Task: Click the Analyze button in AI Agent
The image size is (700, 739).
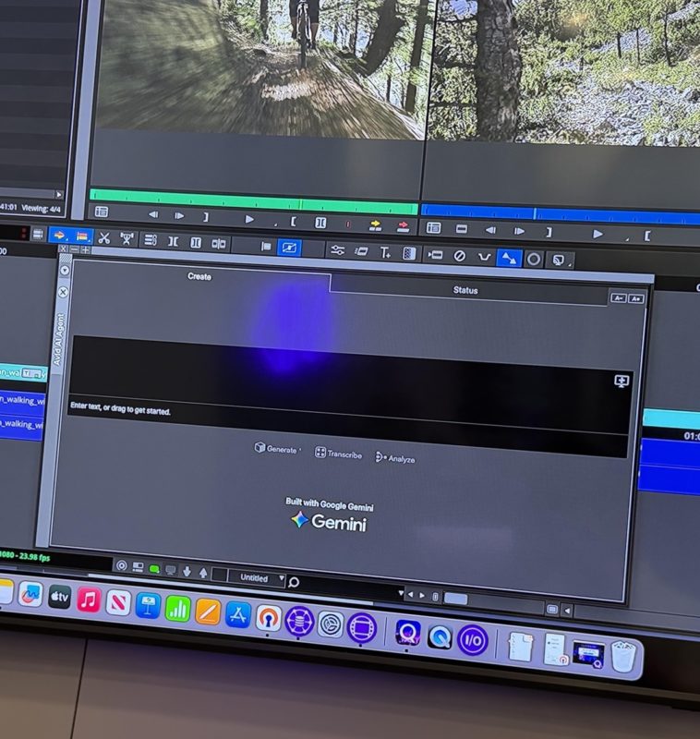Action: 394,458
